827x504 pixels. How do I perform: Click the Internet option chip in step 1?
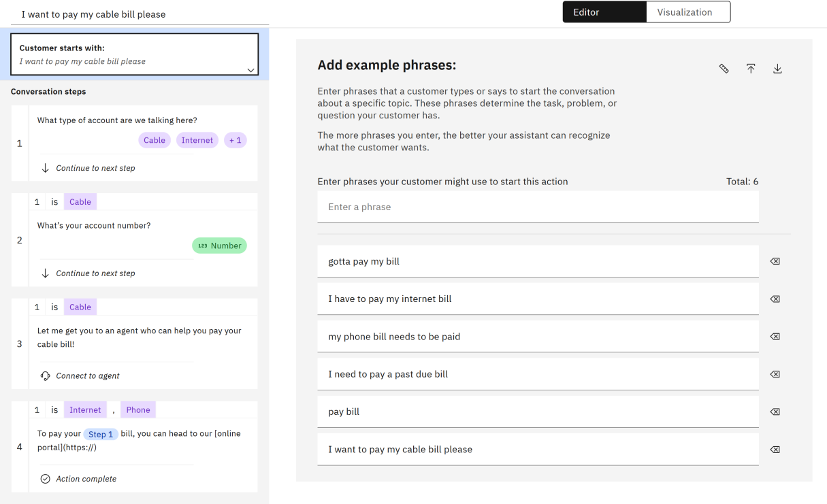[x=197, y=140]
